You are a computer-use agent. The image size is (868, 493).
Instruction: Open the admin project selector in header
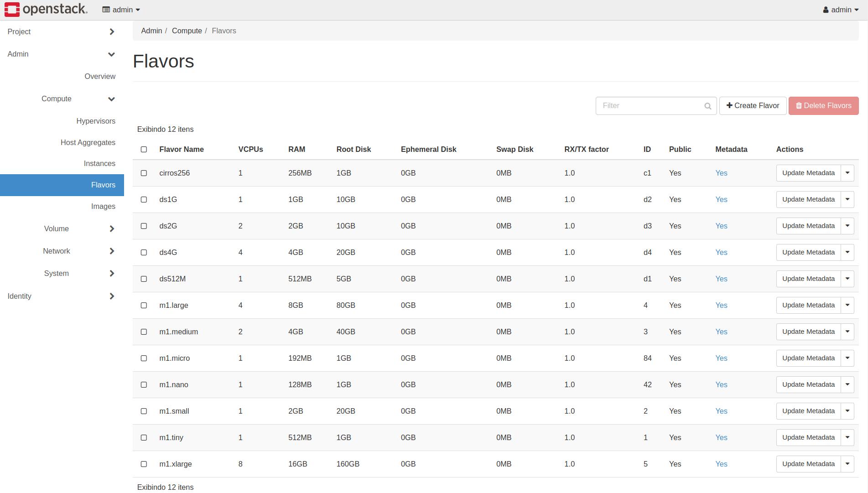point(121,10)
